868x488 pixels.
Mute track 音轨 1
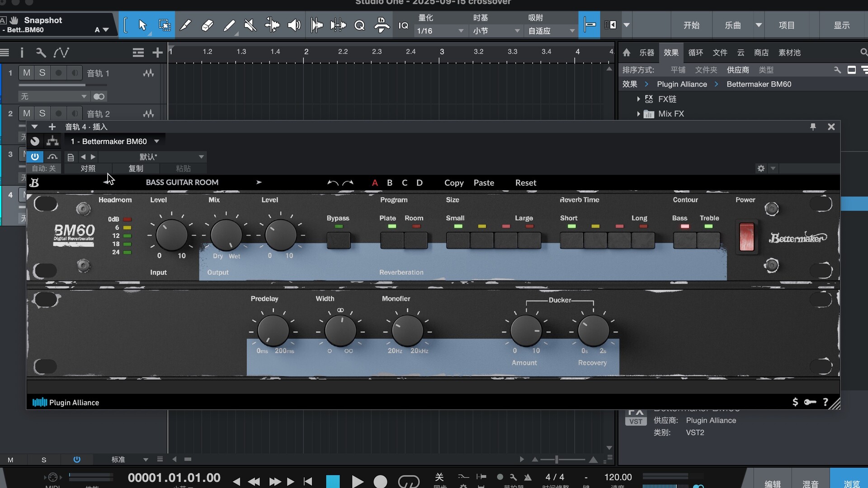point(27,73)
